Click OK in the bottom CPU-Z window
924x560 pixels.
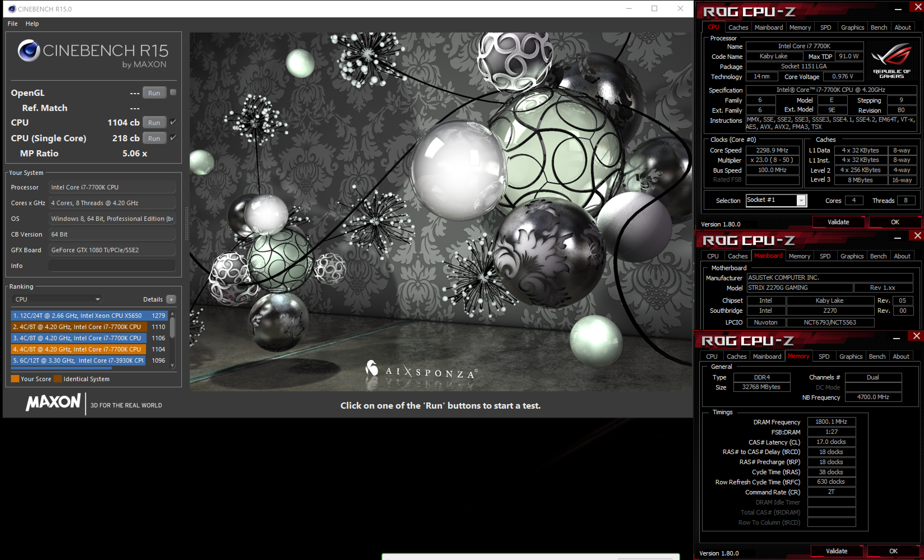click(893, 551)
